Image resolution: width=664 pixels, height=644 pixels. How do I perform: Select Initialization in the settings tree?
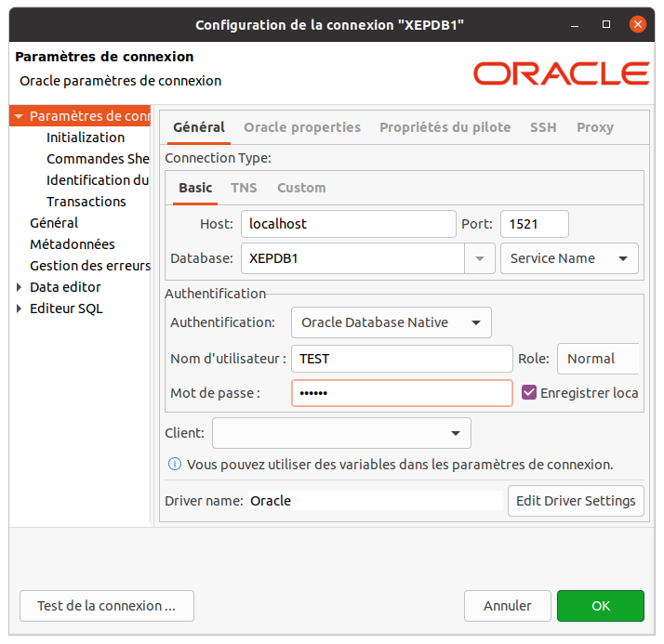coord(86,138)
